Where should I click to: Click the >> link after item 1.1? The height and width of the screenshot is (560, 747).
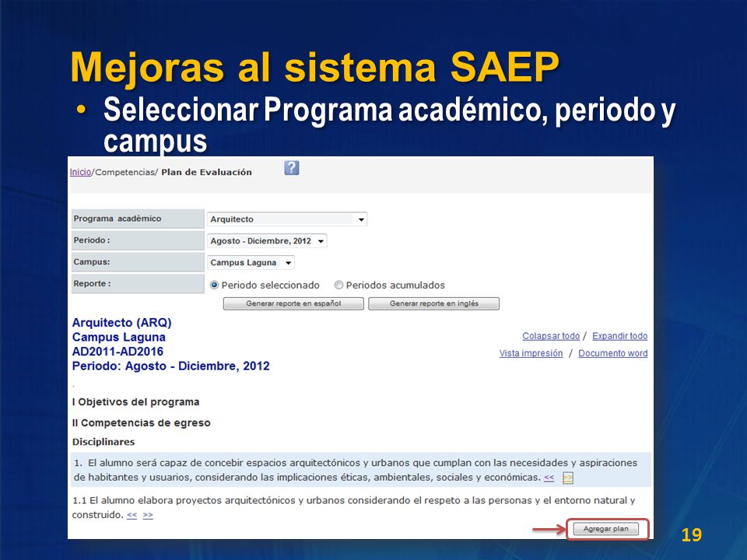[x=148, y=515]
